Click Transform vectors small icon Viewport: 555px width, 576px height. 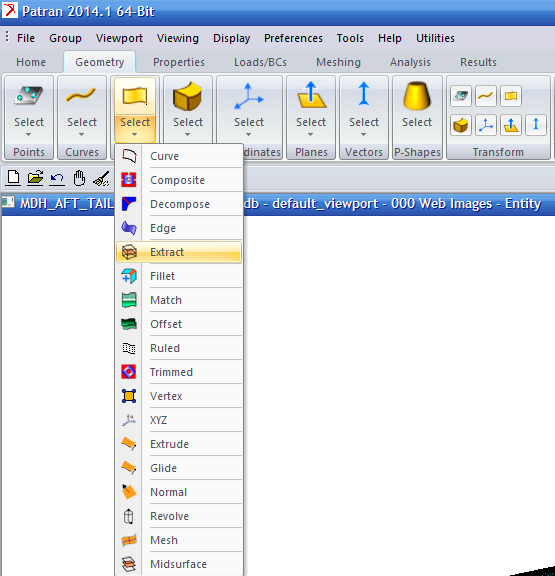click(x=536, y=125)
